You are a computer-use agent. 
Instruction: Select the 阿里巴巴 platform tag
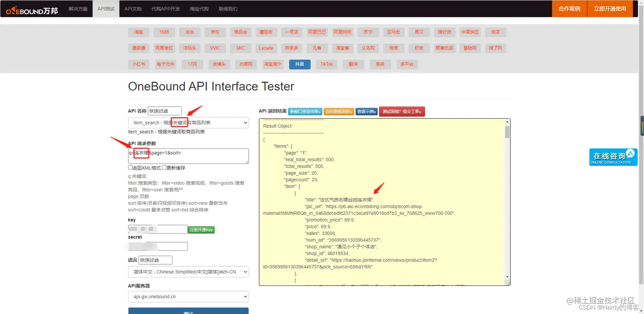tap(317, 32)
